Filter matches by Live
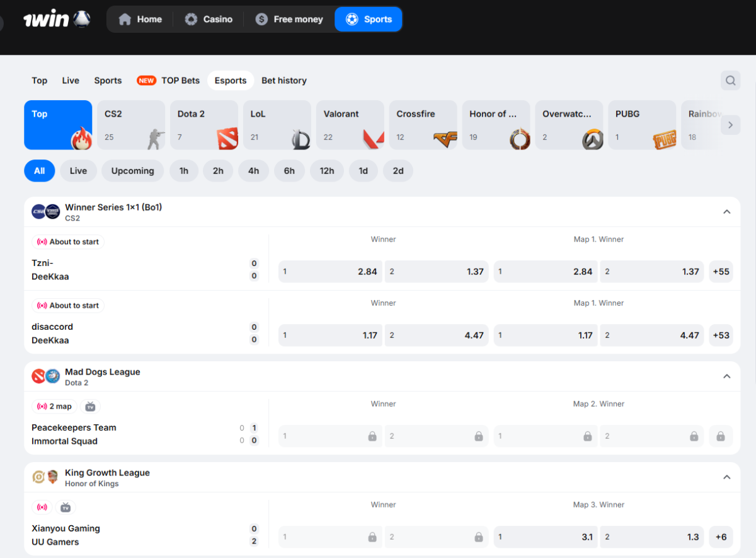Image resolution: width=756 pixels, height=558 pixels. [x=79, y=171]
